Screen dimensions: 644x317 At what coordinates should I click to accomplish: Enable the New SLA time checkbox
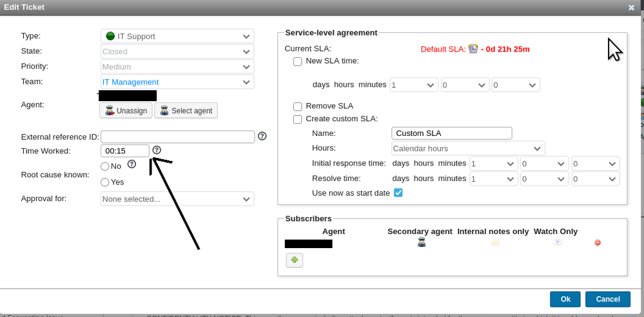click(297, 62)
